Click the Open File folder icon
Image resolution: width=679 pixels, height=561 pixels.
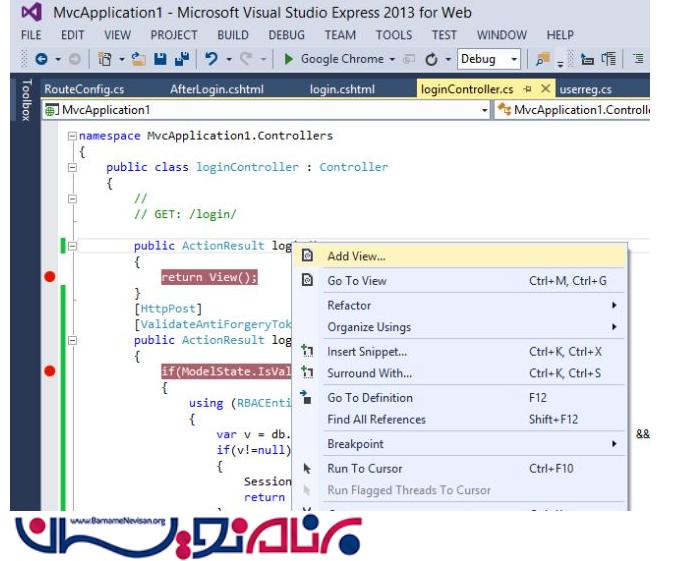138,60
